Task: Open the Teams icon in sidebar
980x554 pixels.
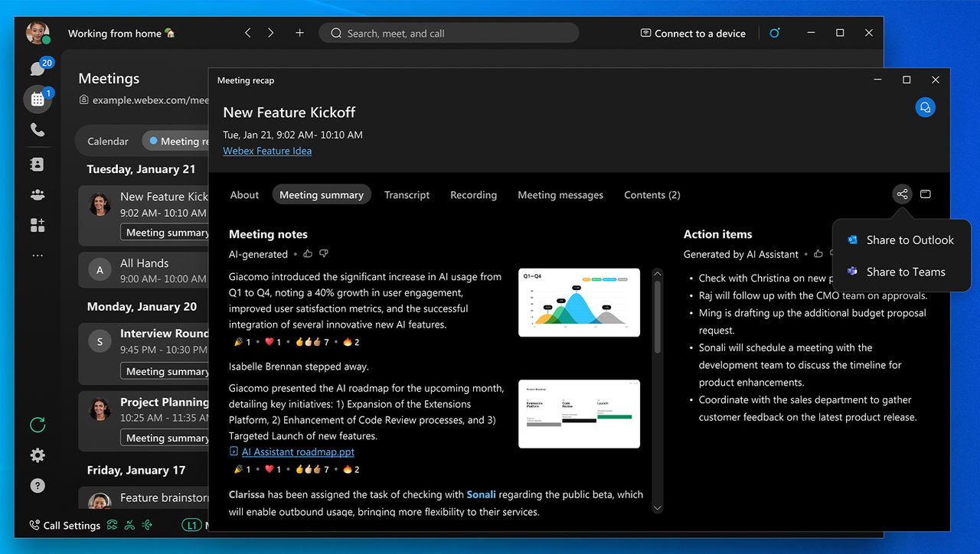Action: point(38,194)
